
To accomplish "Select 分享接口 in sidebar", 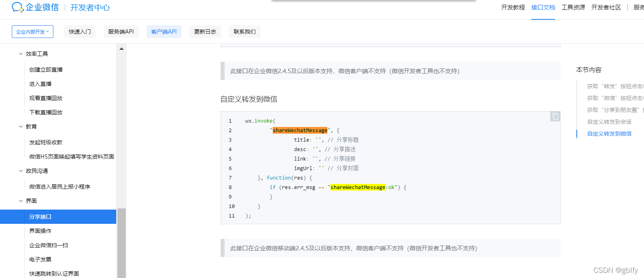I will (x=58, y=217).
